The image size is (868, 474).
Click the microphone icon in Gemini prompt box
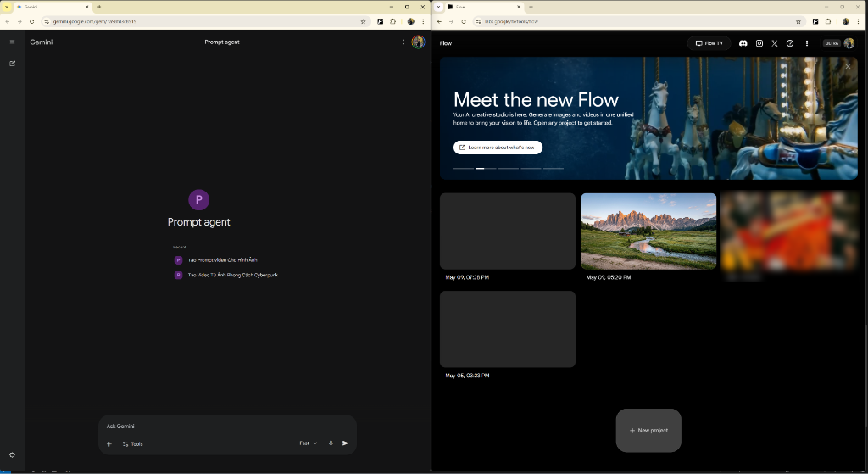point(331,443)
